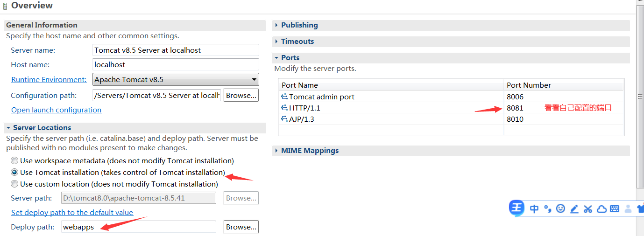Click the 8006 port number cell
The width and height of the screenshot is (644, 236).
564,97
